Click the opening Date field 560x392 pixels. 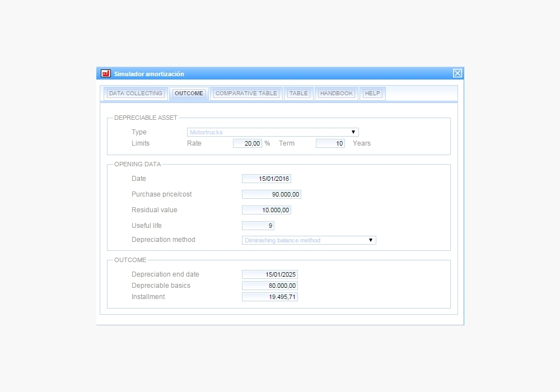[x=267, y=179]
